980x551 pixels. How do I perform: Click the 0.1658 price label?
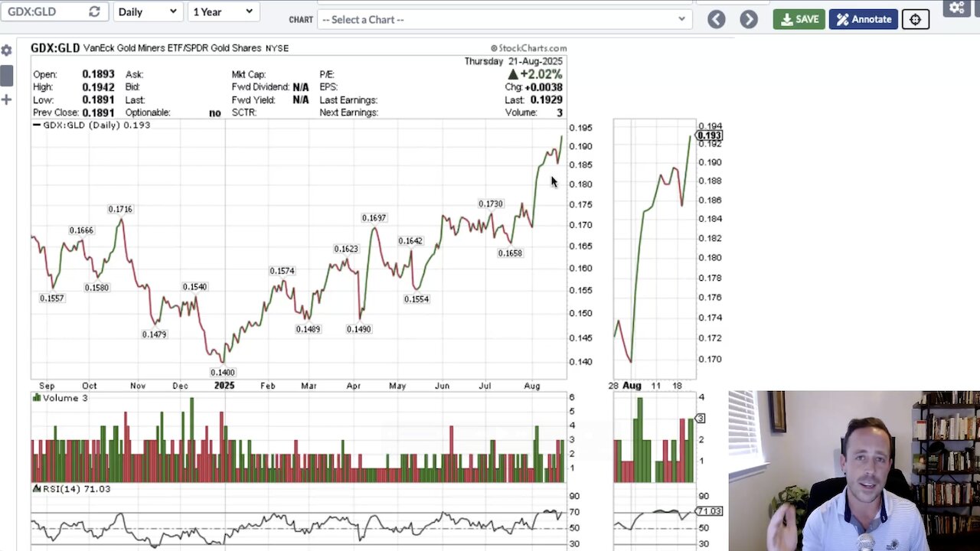510,253
